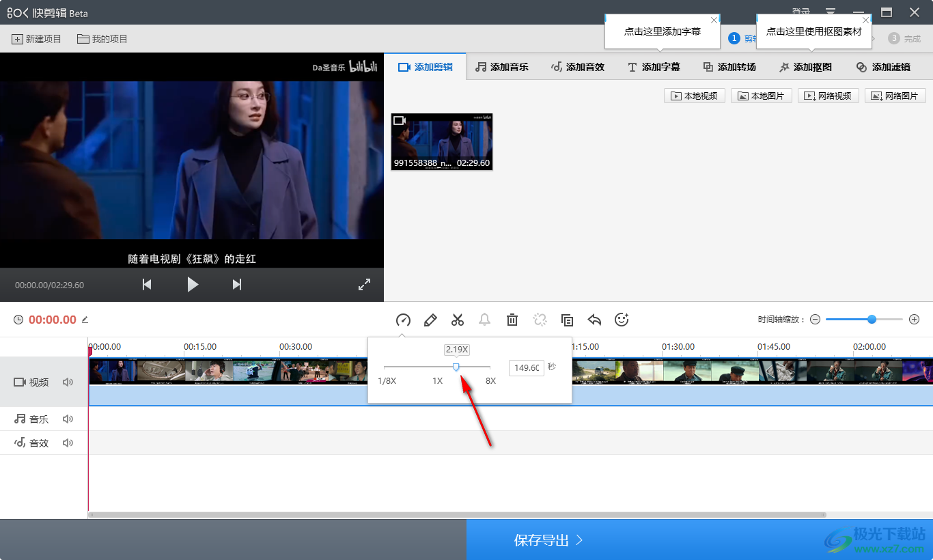Click the 音效 track label
This screenshot has height=560, width=933.
[x=31, y=443]
